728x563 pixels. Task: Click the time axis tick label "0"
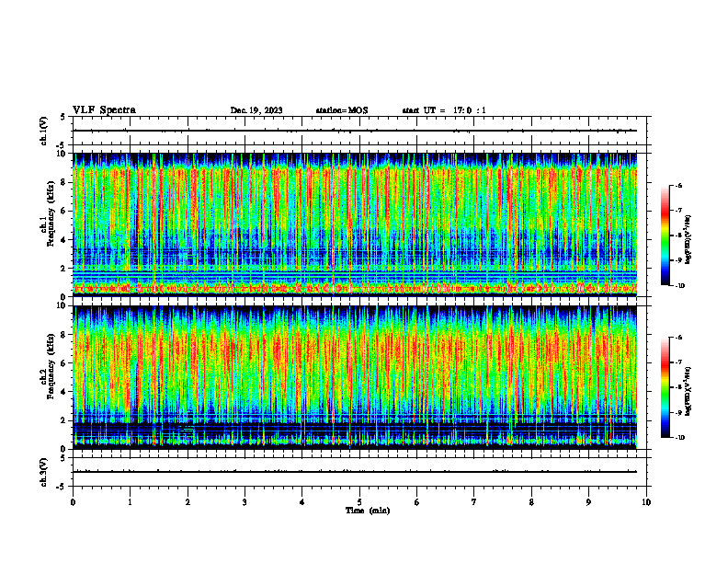[73, 502]
